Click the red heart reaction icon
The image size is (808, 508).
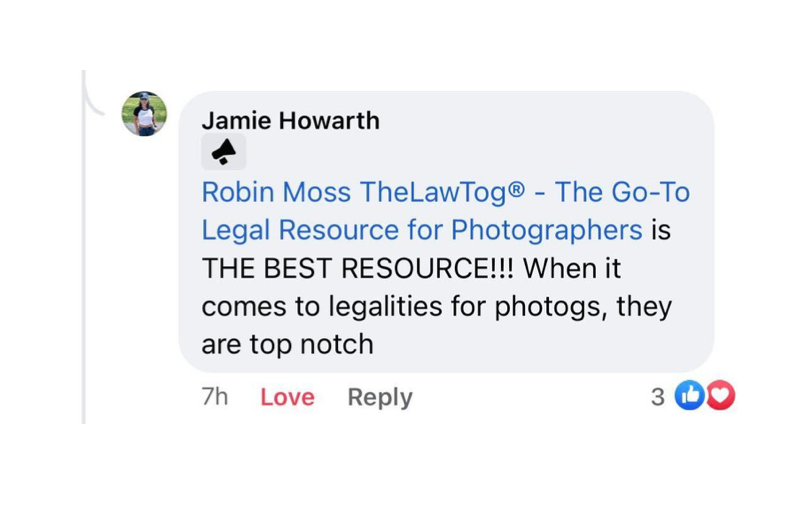coord(720,396)
